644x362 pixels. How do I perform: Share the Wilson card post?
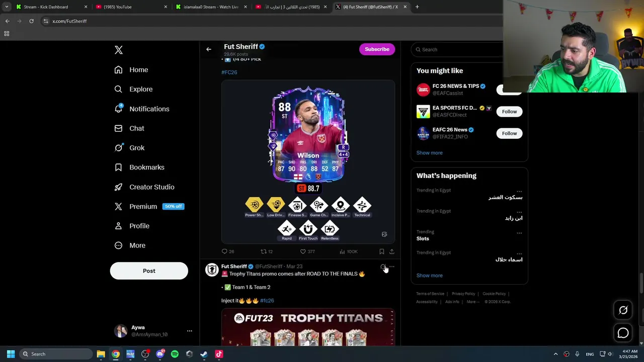click(x=392, y=251)
